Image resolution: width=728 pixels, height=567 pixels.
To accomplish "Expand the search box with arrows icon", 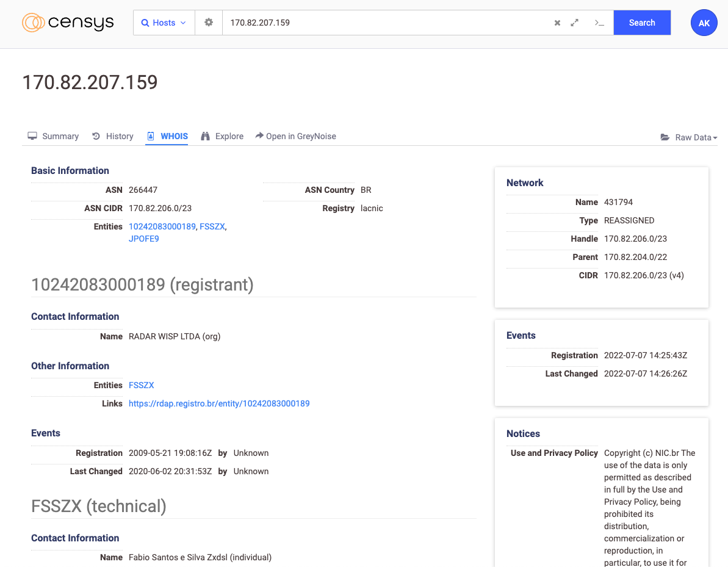I will pos(574,23).
